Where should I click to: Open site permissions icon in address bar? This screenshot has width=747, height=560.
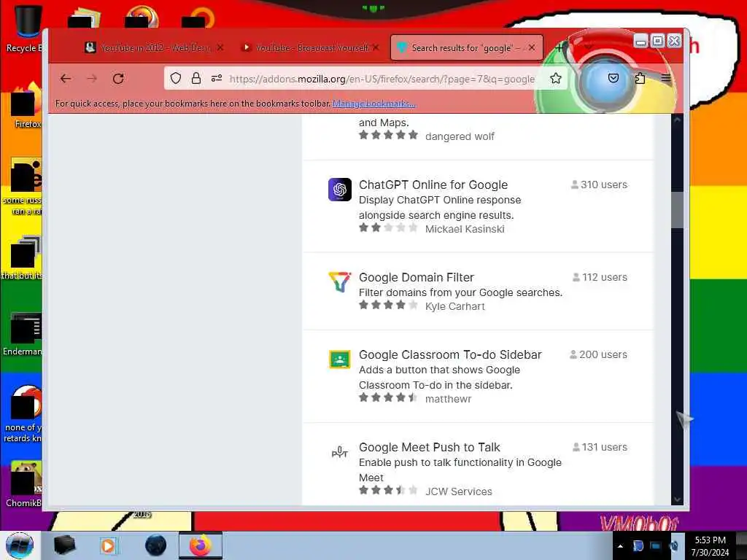[x=216, y=79]
